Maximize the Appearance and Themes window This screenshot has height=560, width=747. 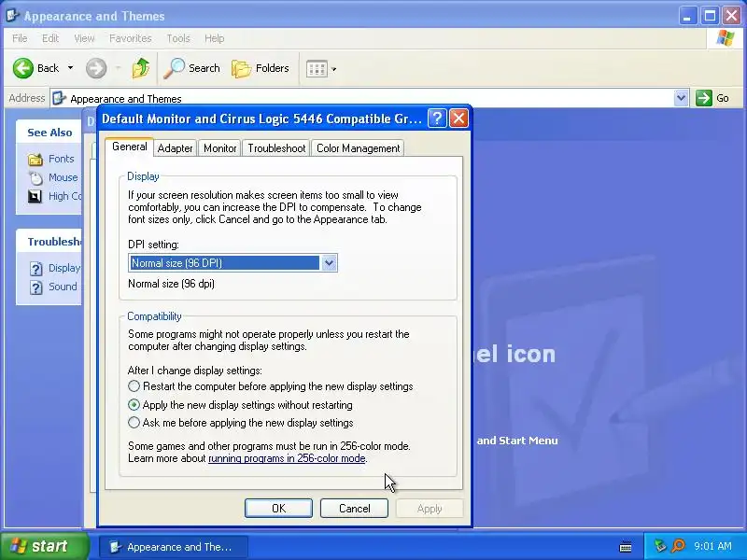710,16
